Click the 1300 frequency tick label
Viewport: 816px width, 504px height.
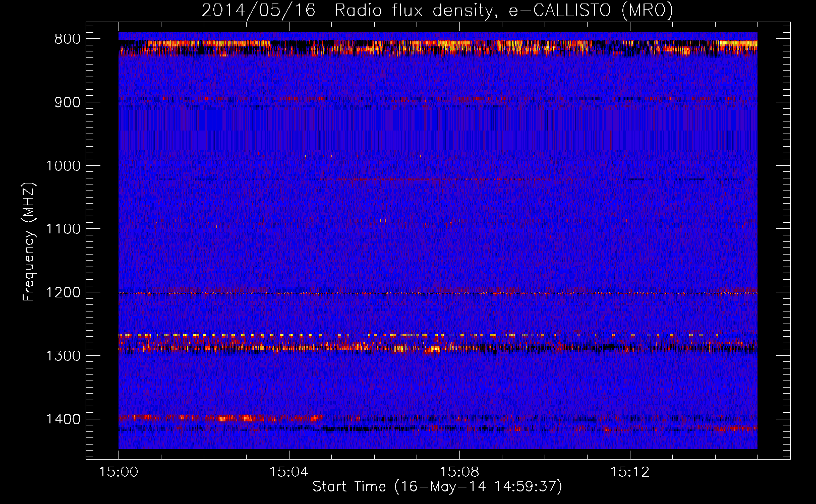point(63,356)
